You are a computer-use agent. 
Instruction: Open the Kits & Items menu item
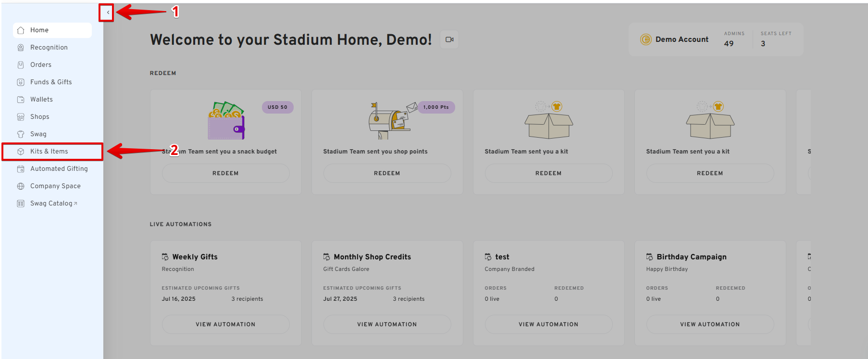click(x=49, y=152)
